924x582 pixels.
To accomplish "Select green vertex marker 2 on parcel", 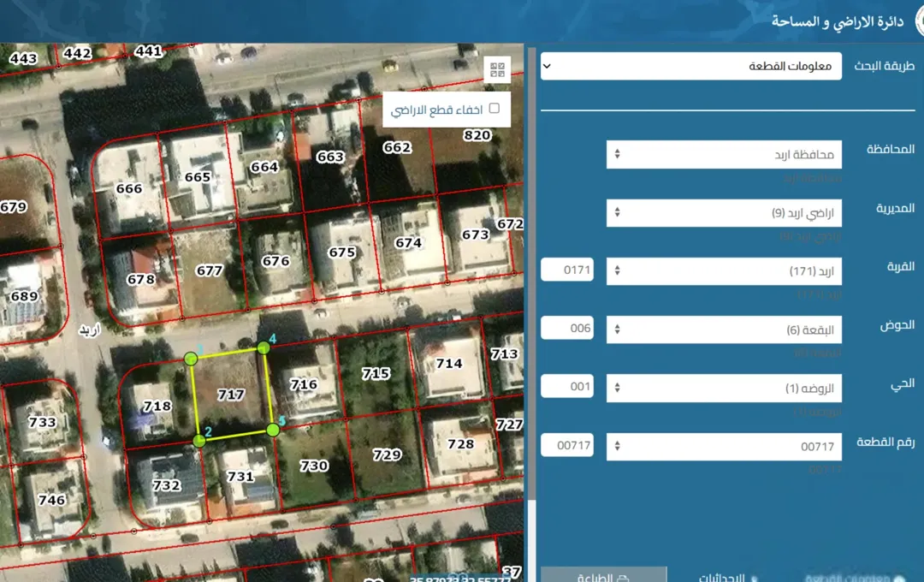I will 199,441.
